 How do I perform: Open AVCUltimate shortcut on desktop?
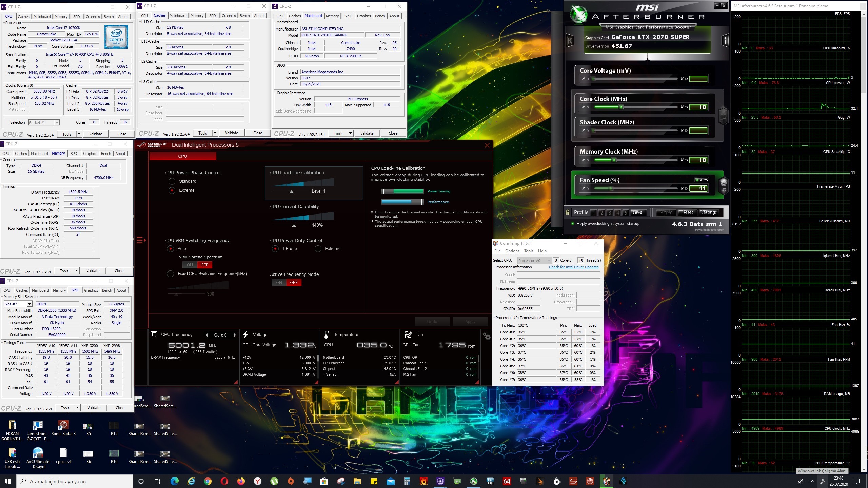38,458
